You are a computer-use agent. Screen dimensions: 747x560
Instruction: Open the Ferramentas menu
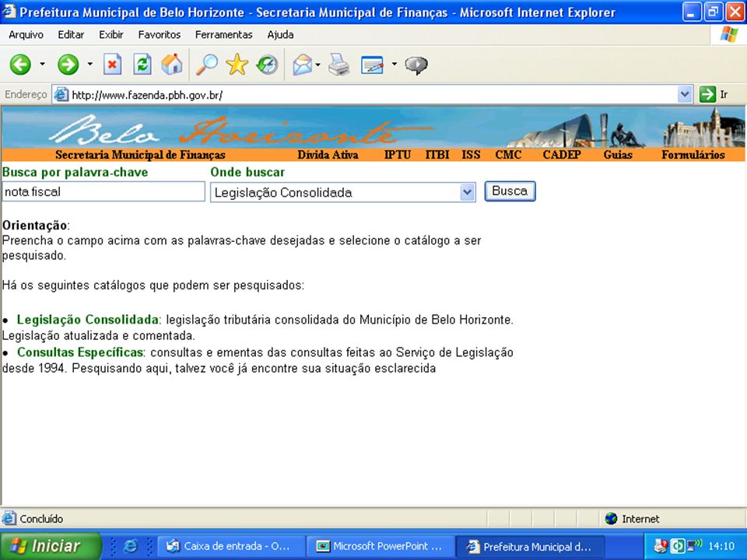point(223,35)
